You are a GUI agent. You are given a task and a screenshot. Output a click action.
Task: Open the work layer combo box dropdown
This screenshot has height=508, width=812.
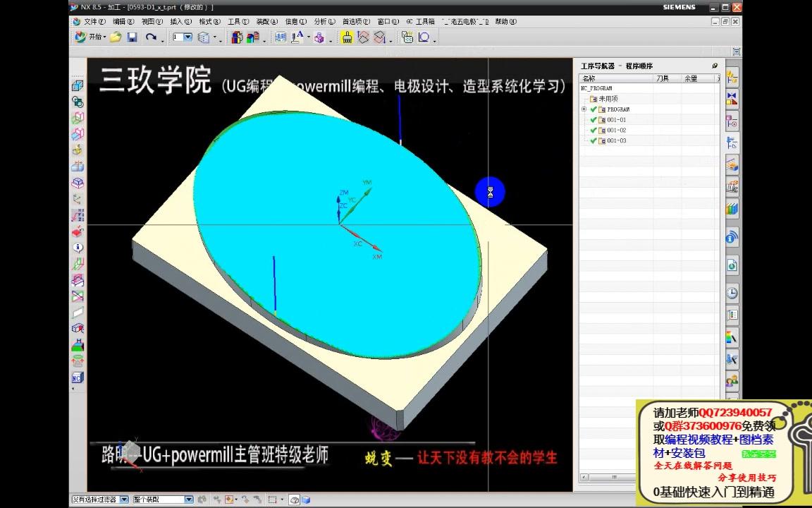pos(189,37)
